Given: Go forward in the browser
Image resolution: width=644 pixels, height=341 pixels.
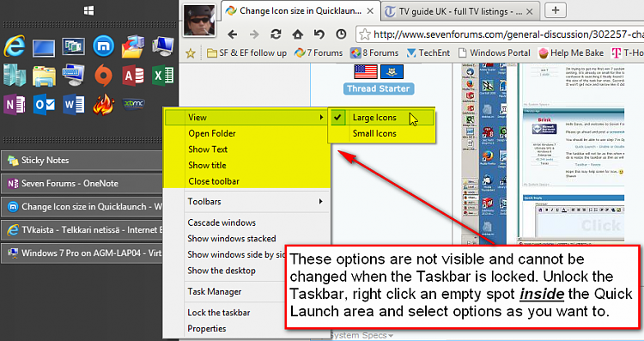Looking at the screenshot, I should 254,34.
